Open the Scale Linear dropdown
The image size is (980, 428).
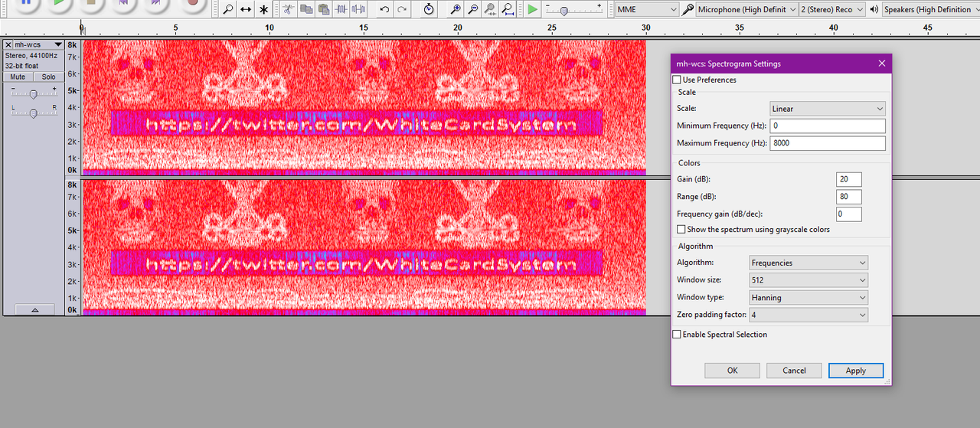point(827,109)
